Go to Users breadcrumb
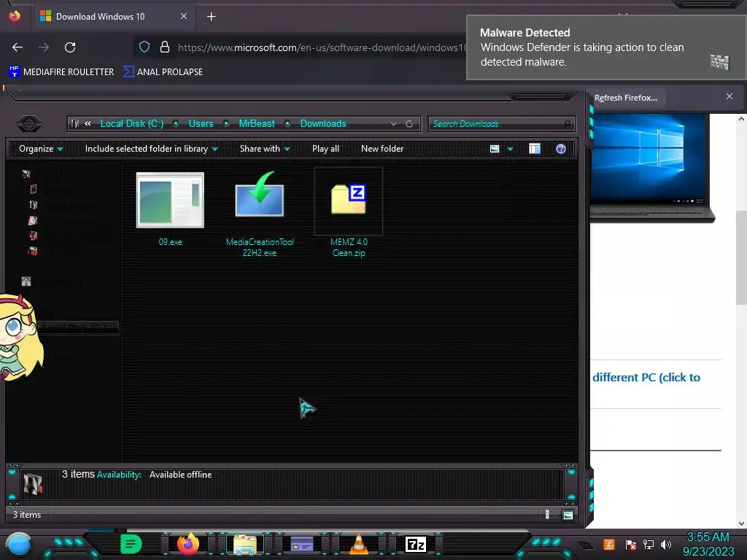Image resolution: width=747 pixels, height=560 pixels. pos(201,124)
